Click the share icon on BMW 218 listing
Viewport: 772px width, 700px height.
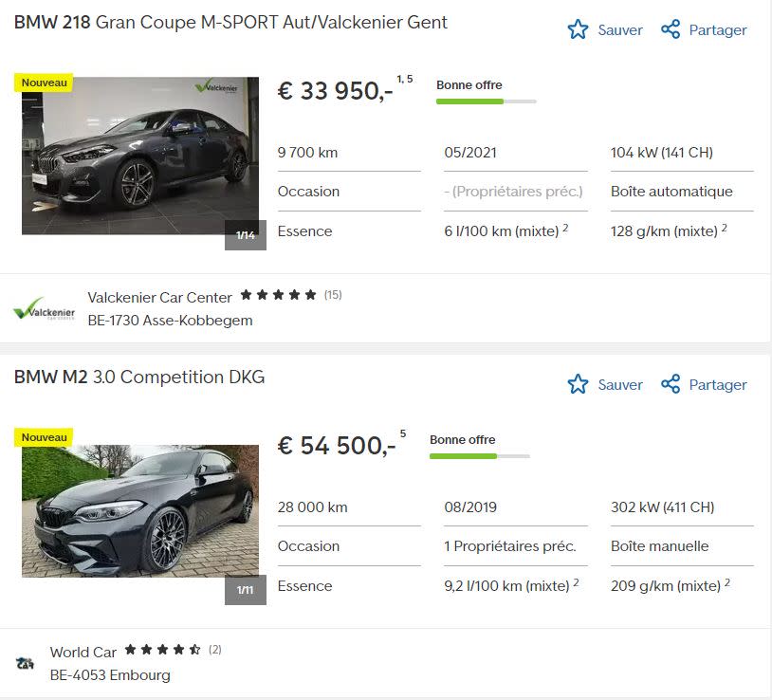coord(671,30)
